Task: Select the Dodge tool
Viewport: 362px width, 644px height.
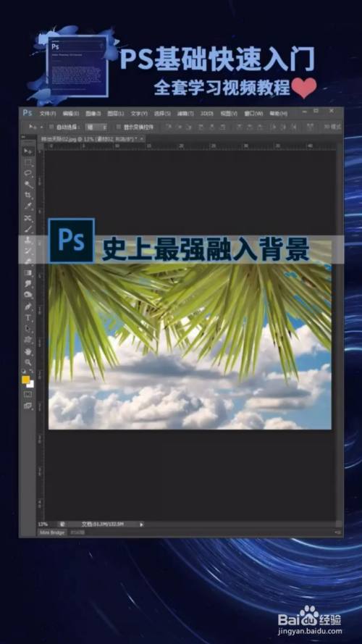Action: pyautogui.click(x=28, y=295)
